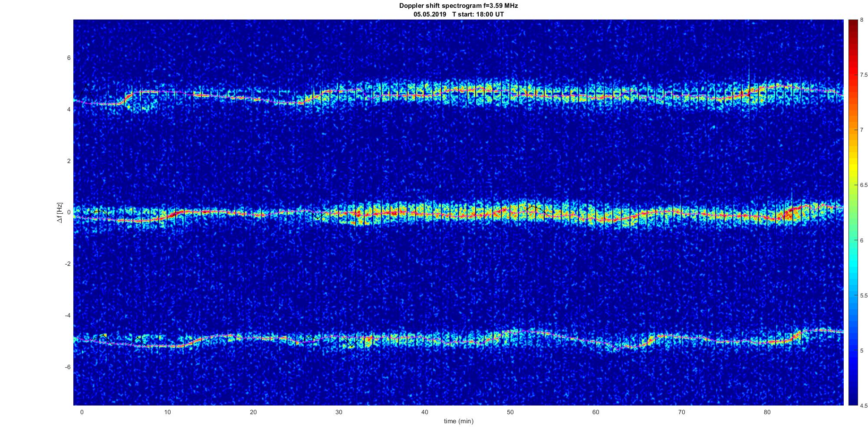868x435 pixels.
Task: Click the 'Δf [Hz]' y-axis label
Action: [x=59, y=213]
